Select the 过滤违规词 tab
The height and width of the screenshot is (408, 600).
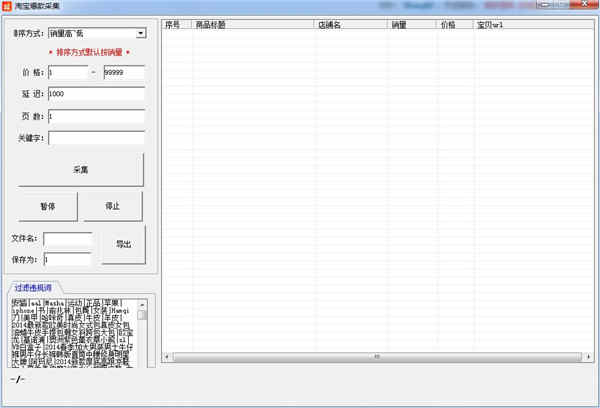pos(33,288)
